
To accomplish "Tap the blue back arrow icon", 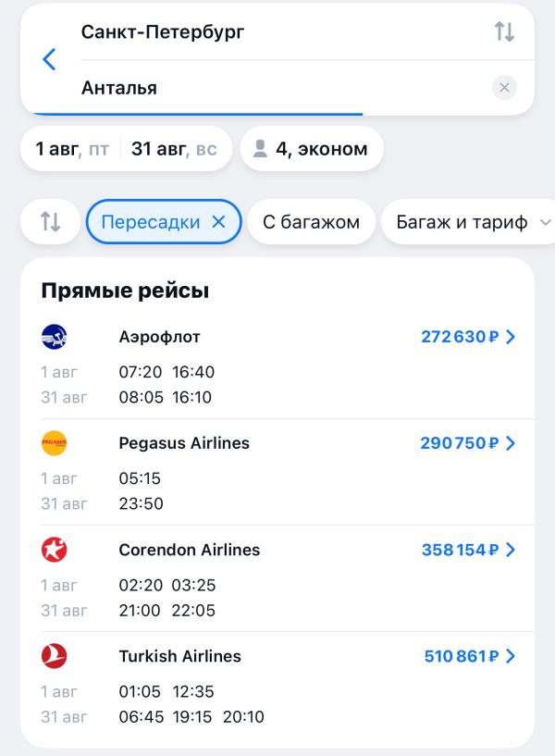I will point(49,59).
